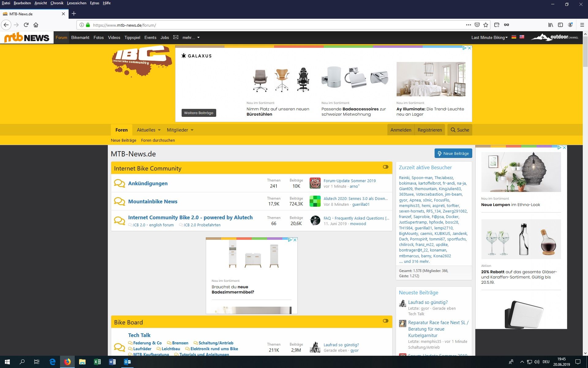The image size is (588, 368).
Task: Open the mail envelope icon in site navigation
Action: pos(175,37)
